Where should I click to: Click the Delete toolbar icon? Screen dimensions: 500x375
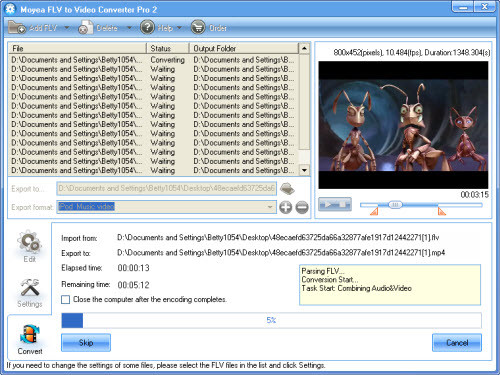click(86, 28)
